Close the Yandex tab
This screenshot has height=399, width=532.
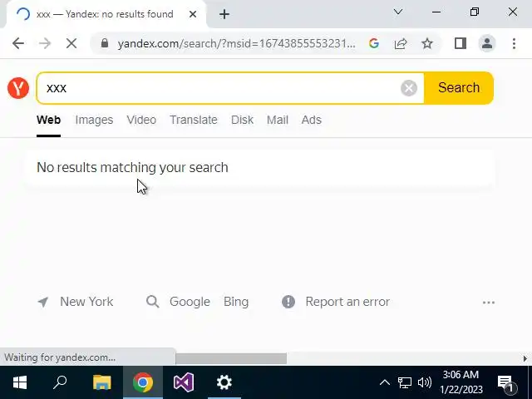click(x=193, y=14)
